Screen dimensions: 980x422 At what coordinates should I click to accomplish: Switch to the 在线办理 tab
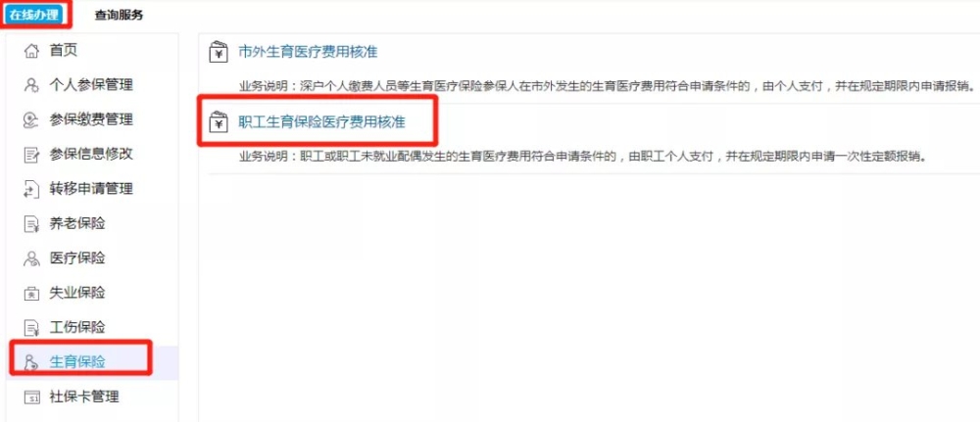pos(34,15)
